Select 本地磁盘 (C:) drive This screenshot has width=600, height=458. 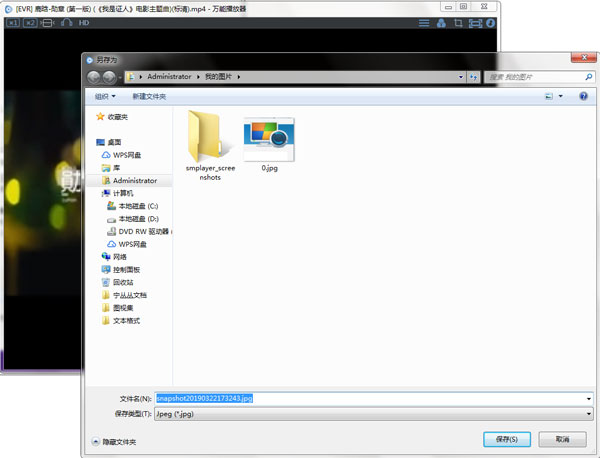pyautogui.click(x=138, y=206)
